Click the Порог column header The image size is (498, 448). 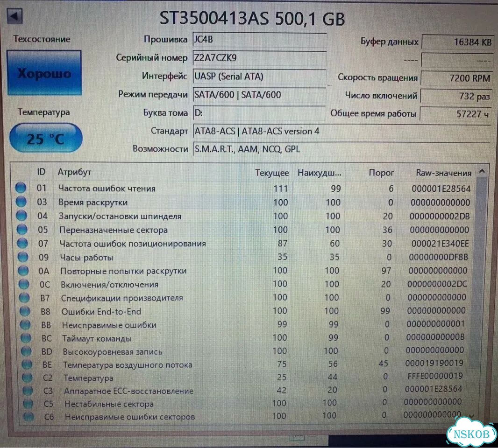(381, 173)
